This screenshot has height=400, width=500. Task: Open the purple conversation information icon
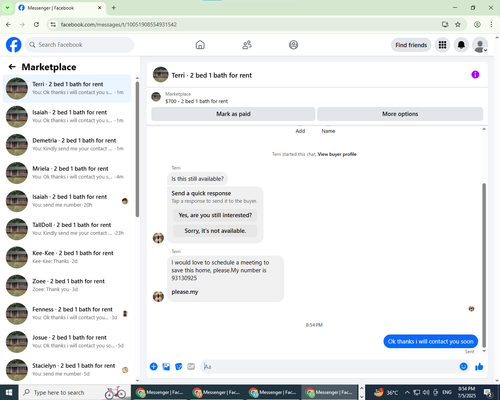(475, 75)
